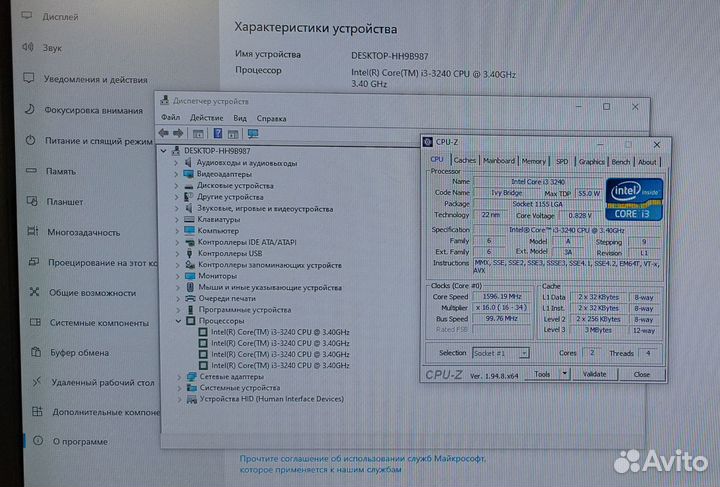Viewport: 720px width, 487px height.
Task: Select Системные устройства tree item
Action: coord(239,388)
